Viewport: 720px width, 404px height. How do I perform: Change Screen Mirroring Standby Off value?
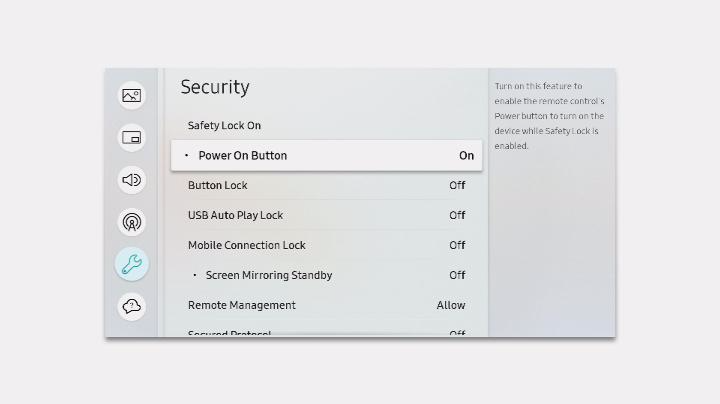pyautogui.click(x=457, y=275)
